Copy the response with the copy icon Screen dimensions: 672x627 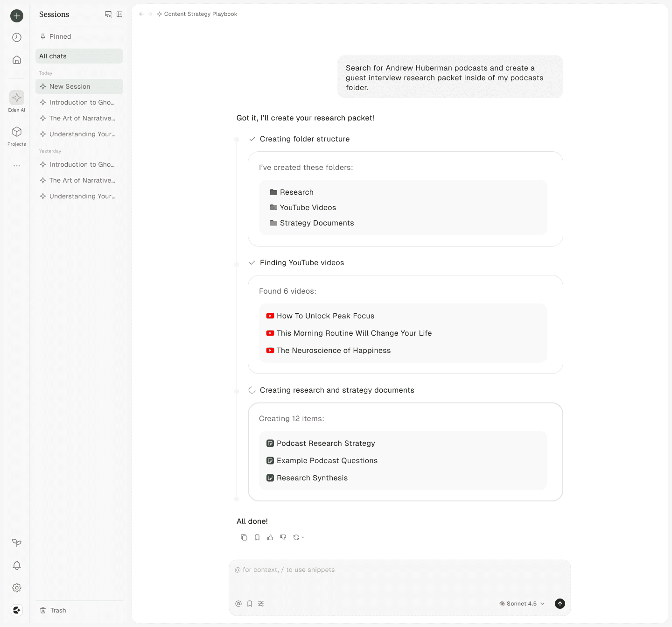coord(244,537)
